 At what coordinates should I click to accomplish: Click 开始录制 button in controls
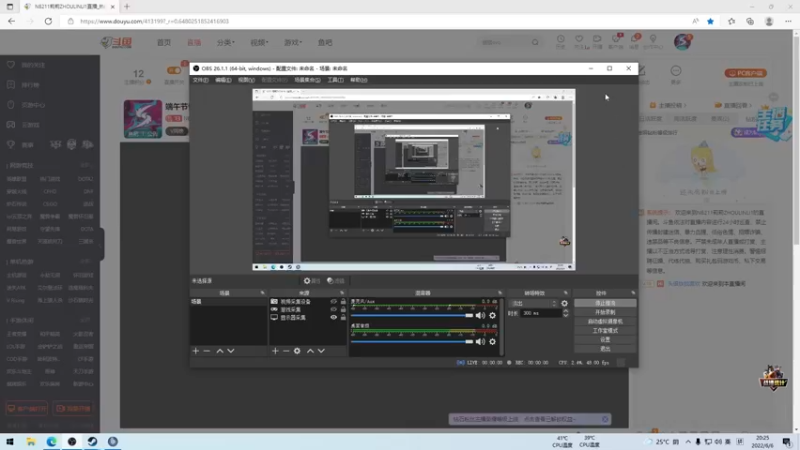[605, 312]
